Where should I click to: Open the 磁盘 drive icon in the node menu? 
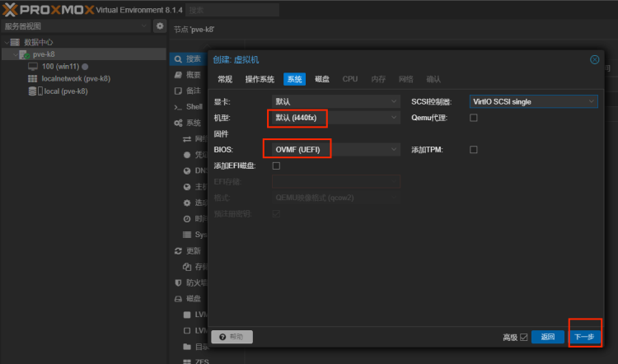click(x=178, y=299)
